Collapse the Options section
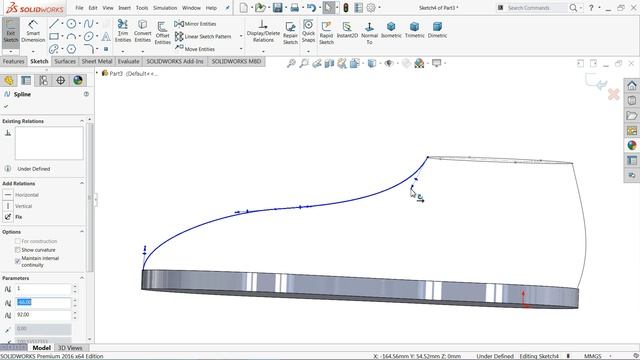This screenshot has width=640, height=360. coord(82,232)
